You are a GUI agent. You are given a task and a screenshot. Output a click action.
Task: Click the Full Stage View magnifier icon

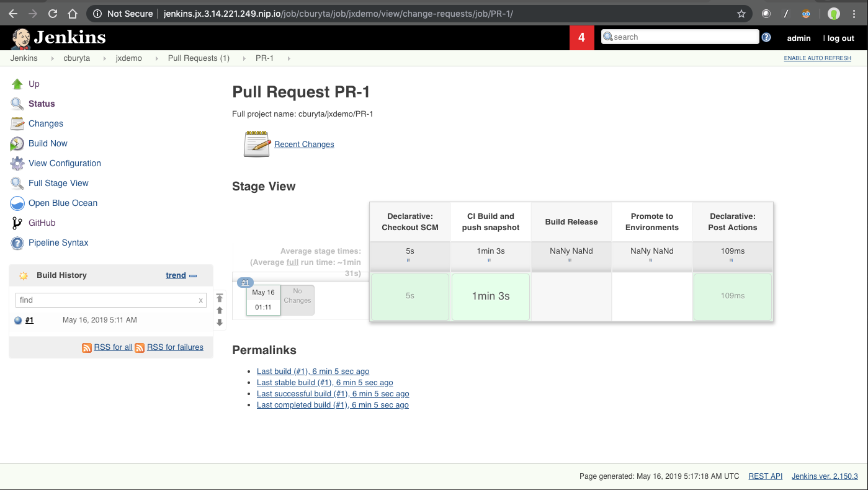click(17, 183)
